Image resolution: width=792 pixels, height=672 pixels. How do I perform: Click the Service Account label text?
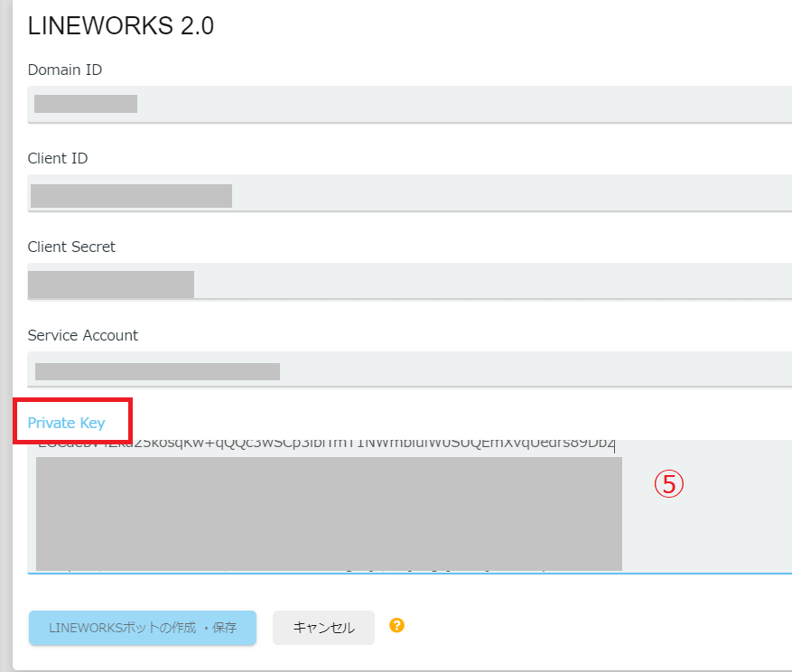83,335
